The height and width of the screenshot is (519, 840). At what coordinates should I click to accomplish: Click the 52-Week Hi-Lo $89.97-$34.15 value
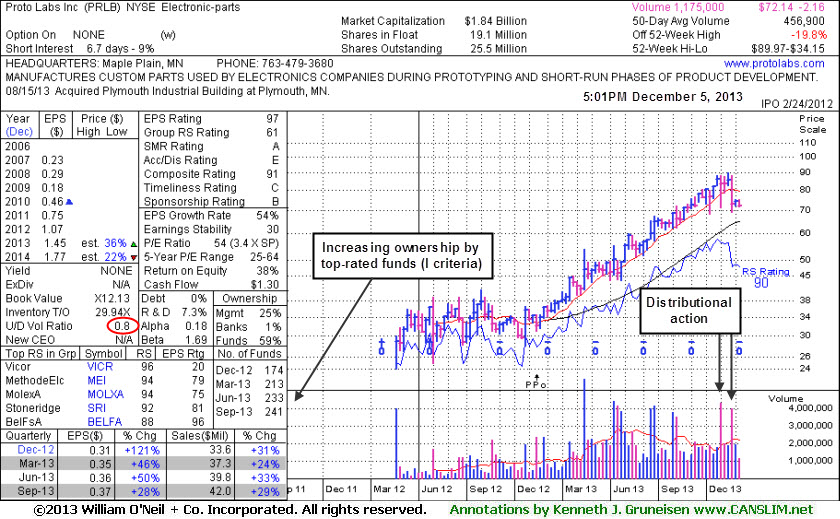tap(788, 49)
